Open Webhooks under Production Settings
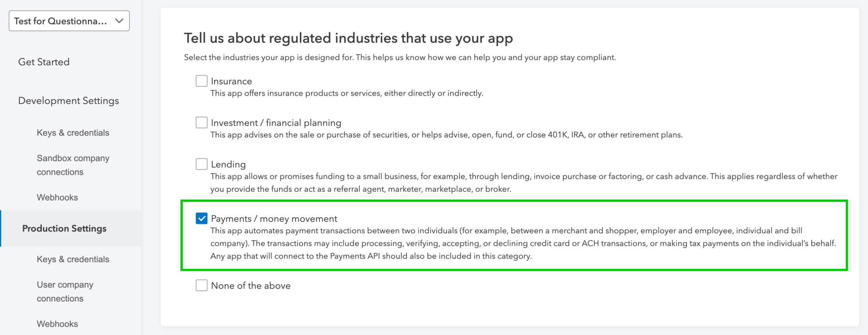This screenshot has width=868, height=335. tap(57, 324)
